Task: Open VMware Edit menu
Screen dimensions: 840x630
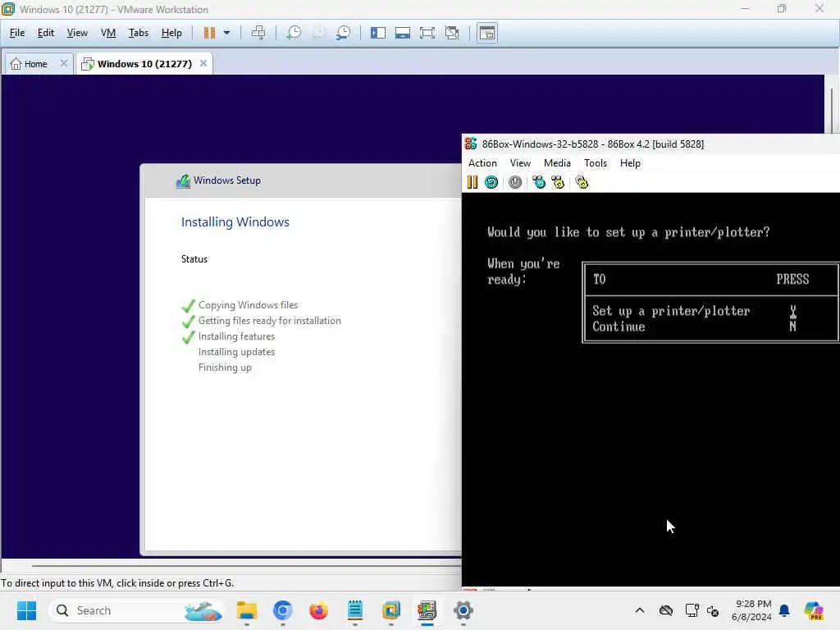Action: click(x=46, y=33)
